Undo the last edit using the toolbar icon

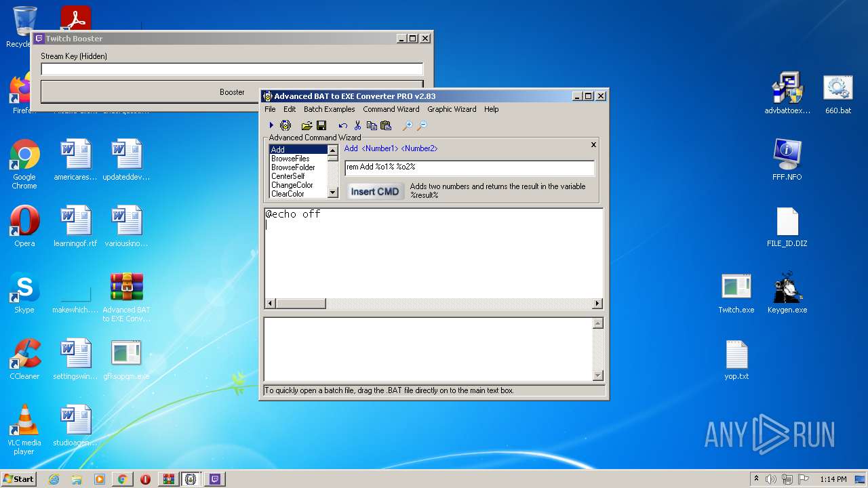click(x=343, y=125)
